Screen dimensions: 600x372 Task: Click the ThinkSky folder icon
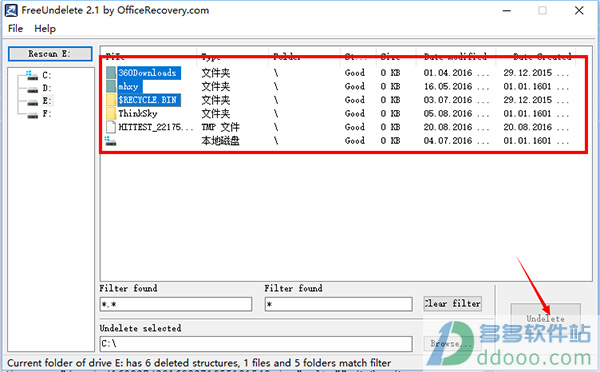111,114
